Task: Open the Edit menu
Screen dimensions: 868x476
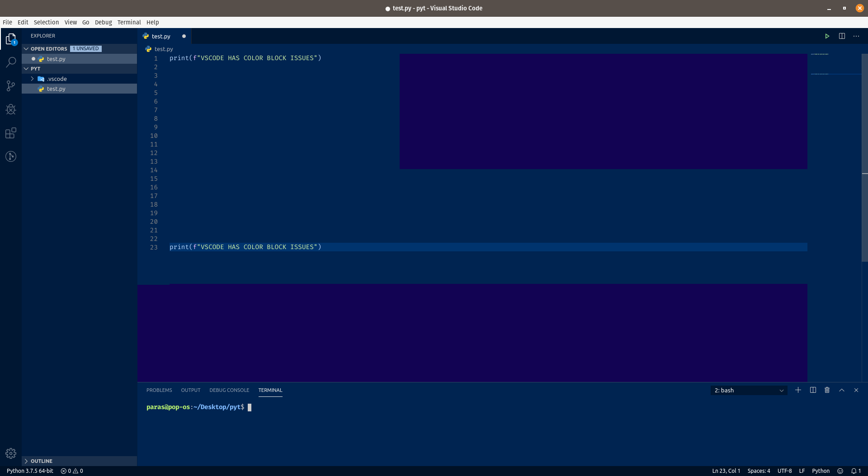Action: click(23, 22)
